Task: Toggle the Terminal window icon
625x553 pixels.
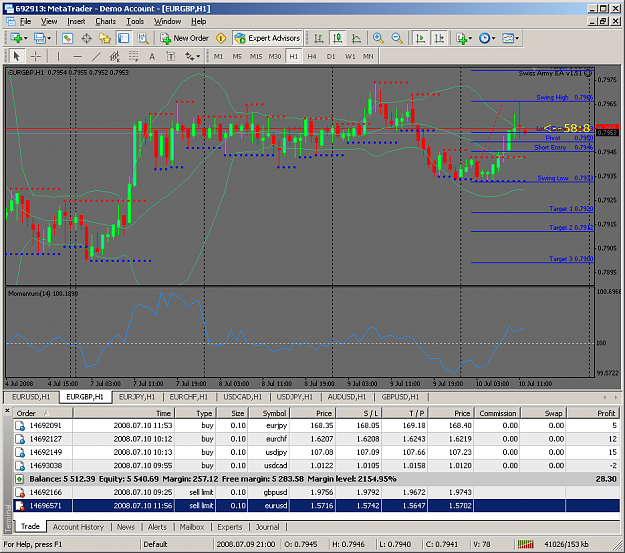Action: coord(124,38)
